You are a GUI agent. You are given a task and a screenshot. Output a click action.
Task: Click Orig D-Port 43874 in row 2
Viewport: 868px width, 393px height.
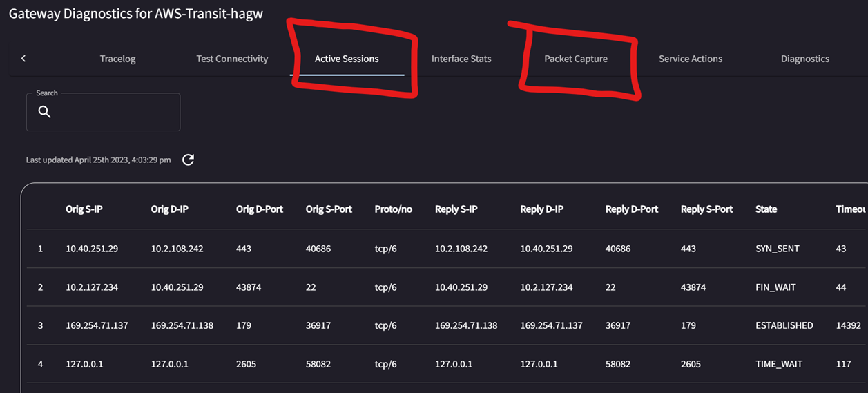[249, 287]
